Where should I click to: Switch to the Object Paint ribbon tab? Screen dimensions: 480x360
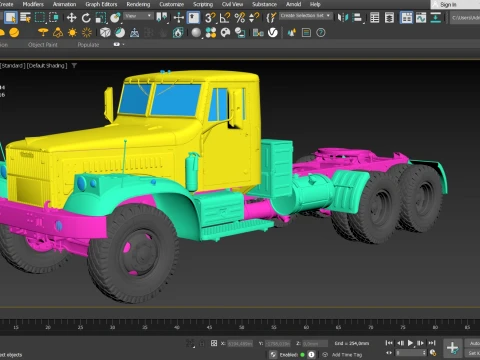point(43,44)
